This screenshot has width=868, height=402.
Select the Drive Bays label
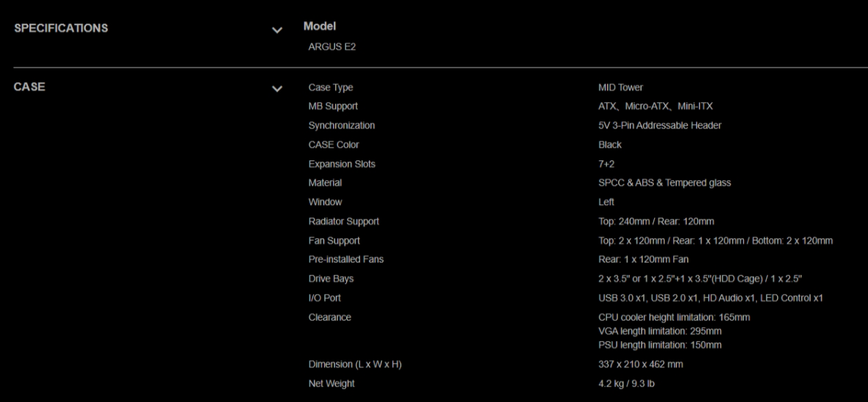point(330,279)
